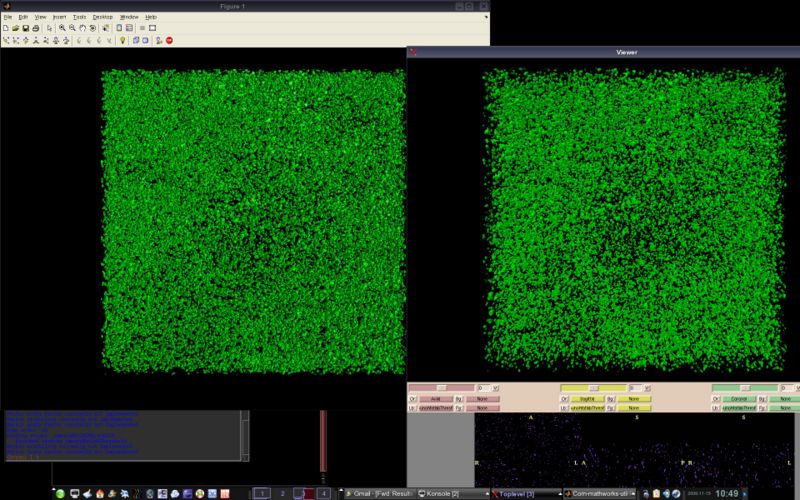The image size is (800, 500).
Task: Switch to perspective projection in camera toolbar
Action: 145,40
